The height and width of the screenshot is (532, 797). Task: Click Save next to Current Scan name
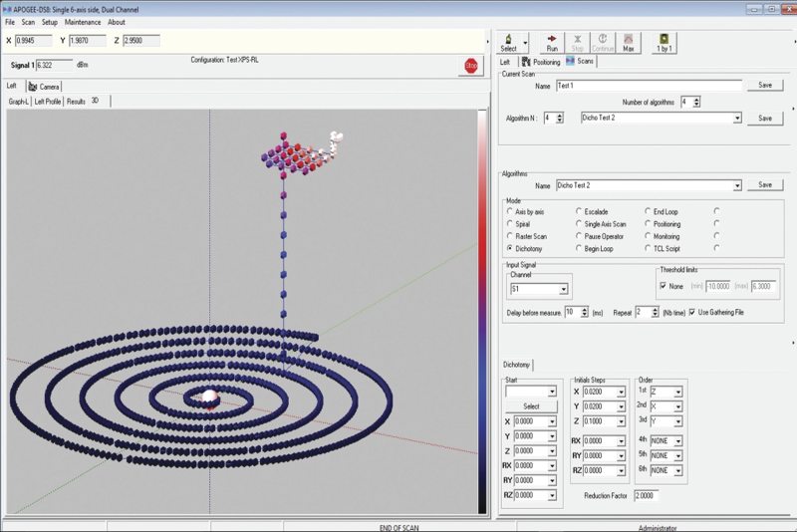click(764, 85)
